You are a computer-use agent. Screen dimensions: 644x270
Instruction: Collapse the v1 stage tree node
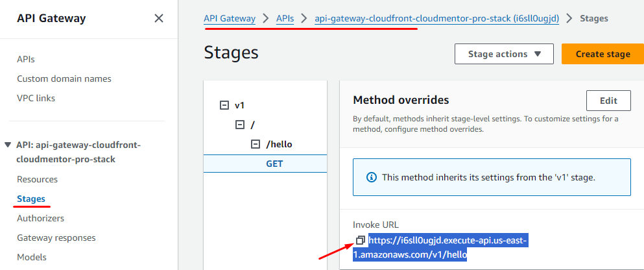coord(224,105)
